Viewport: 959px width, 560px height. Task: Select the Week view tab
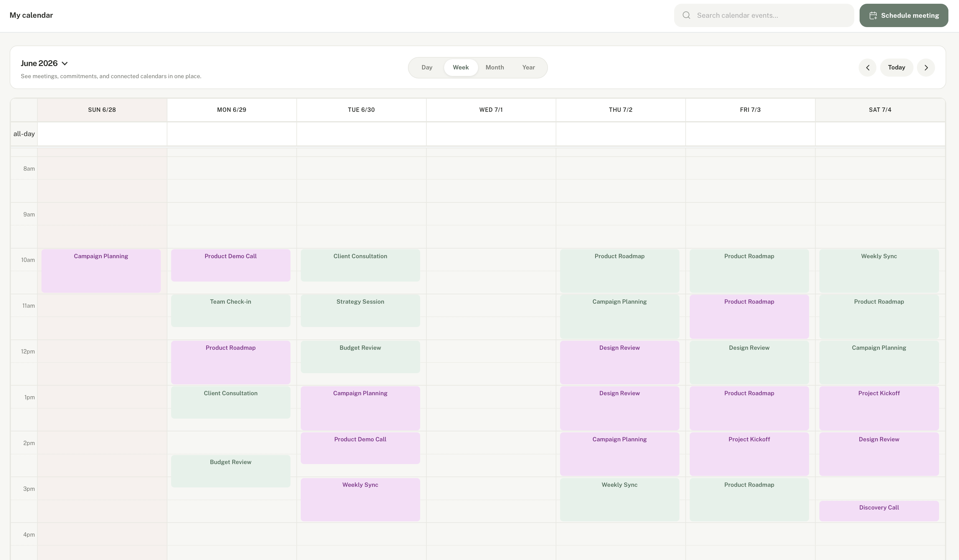pyautogui.click(x=460, y=68)
